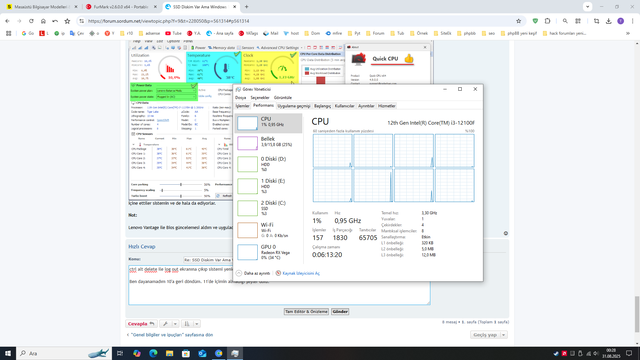Expand the sort options dropdown
The width and height of the screenshot is (640, 360).
(x=196, y=324)
